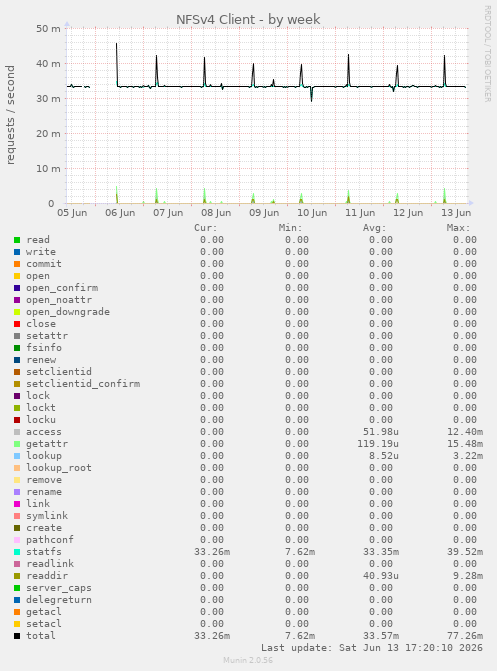The height and width of the screenshot is (671, 497).
Task: Click the green read legend swatch
Action: [17, 240]
